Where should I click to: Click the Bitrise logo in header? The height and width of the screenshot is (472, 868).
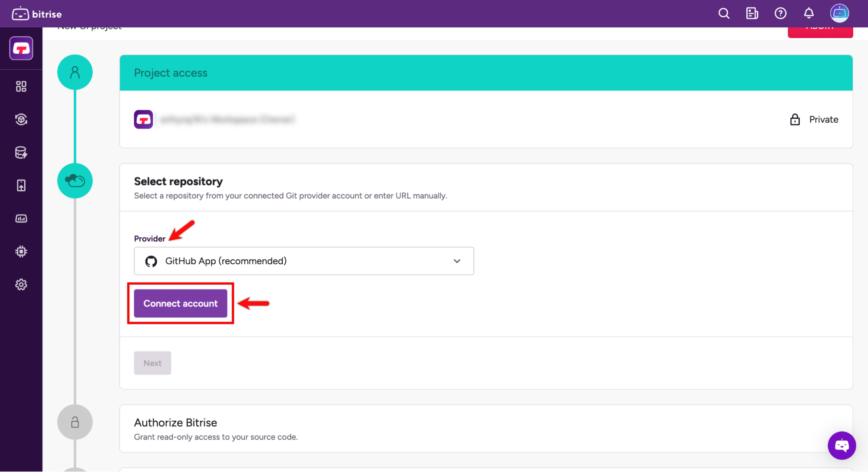pos(37,14)
